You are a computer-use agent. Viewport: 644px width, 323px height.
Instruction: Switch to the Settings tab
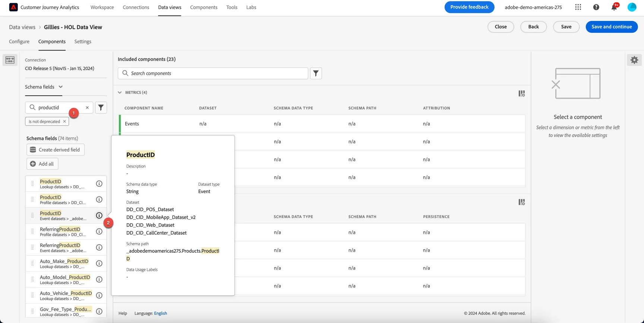[x=83, y=41]
